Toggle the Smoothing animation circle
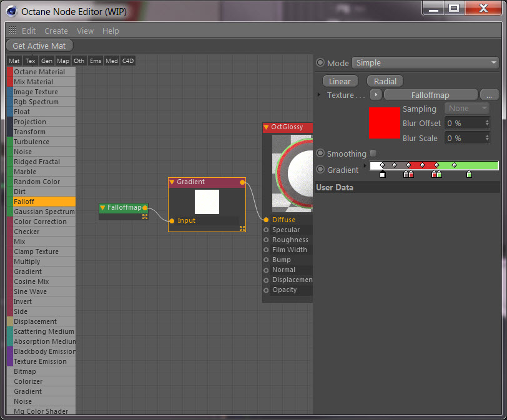The height and width of the screenshot is (420, 507). tap(320, 153)
